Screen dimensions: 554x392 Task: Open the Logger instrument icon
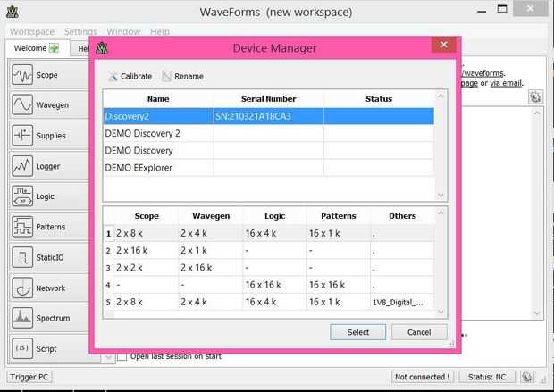point(22,166)
